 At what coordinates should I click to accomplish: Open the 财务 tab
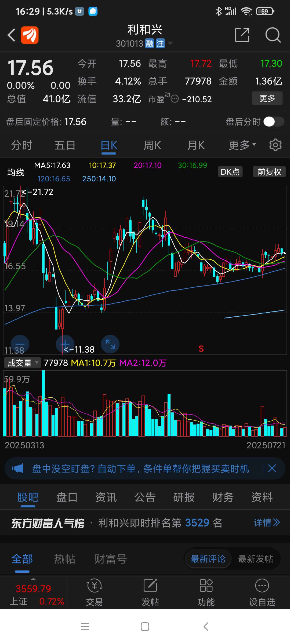(x=223, y=497)
